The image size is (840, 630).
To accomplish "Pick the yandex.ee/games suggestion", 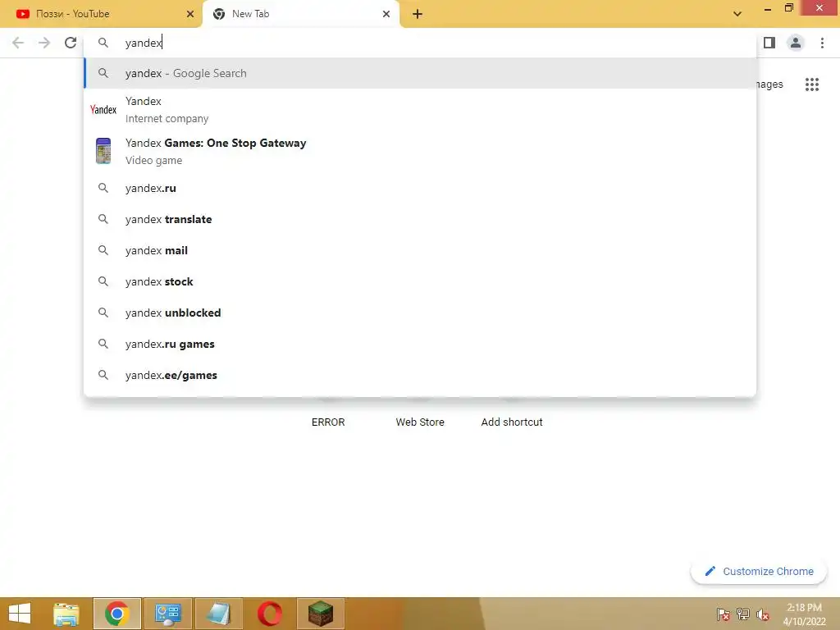I will (x=420, y=375).
